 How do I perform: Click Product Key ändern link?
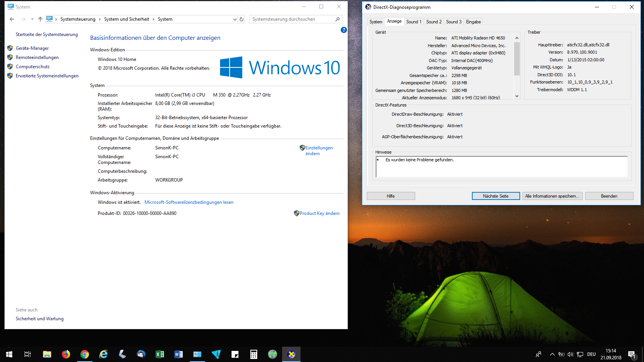320,213
